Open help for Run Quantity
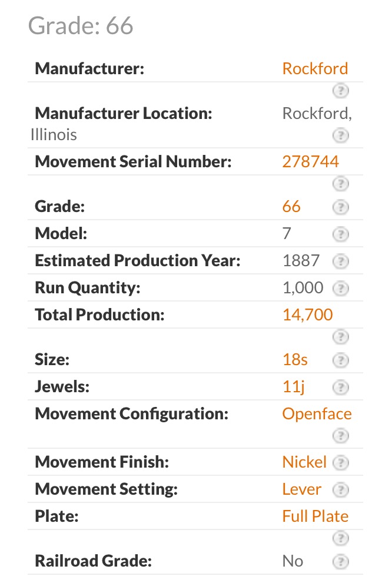392x586 pixels. 341,288
